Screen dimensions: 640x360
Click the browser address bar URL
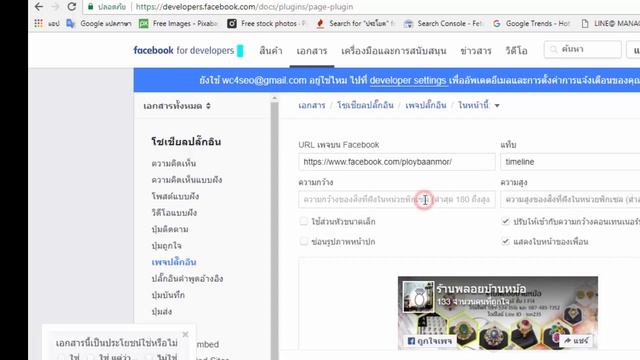[x=244, y=7]
